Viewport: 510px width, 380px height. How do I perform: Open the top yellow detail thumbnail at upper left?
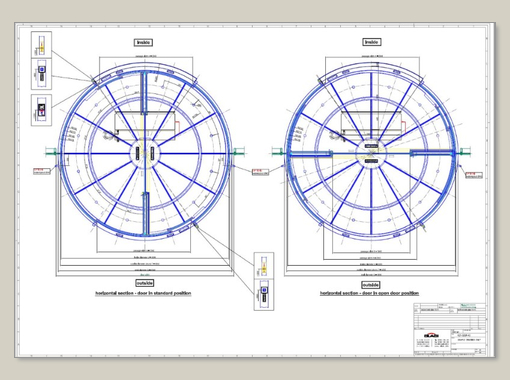41,45
